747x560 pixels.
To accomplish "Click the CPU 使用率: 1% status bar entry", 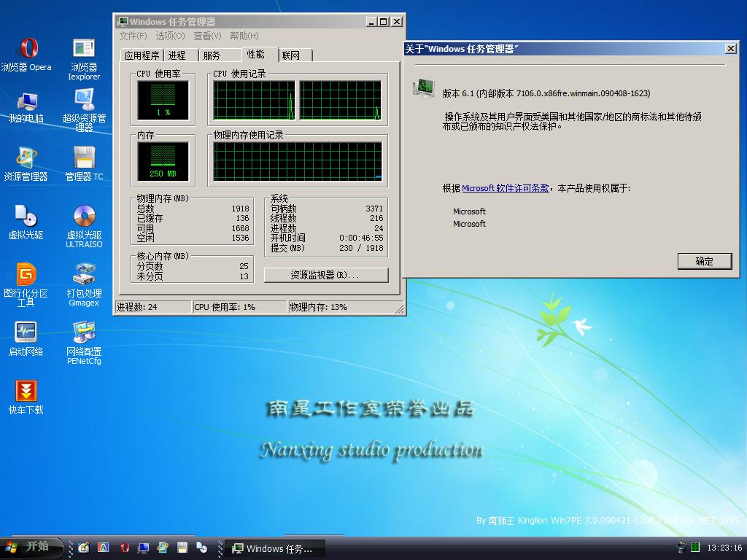I will click(x=239, y=307).
